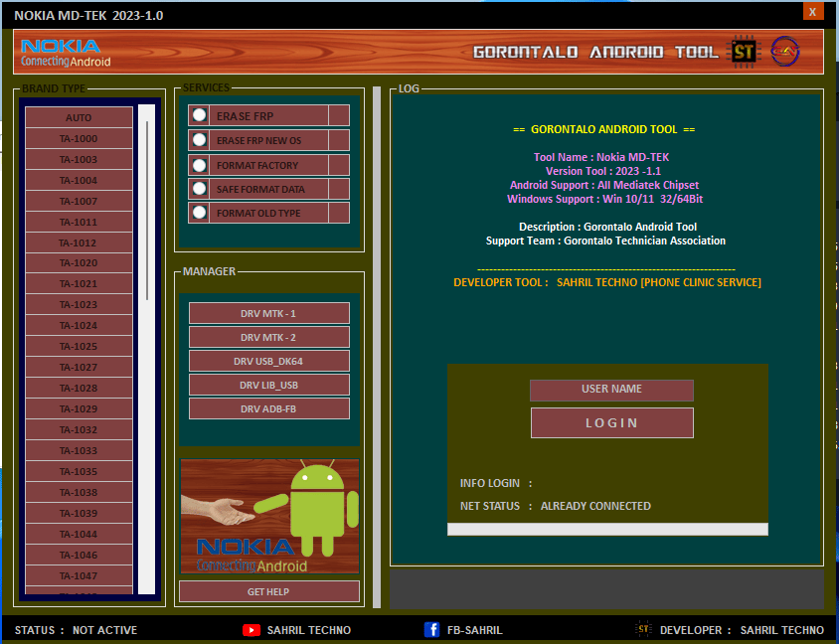
Task: Choose model TA-1038 in brand list
Action: (x=79, y=493)
